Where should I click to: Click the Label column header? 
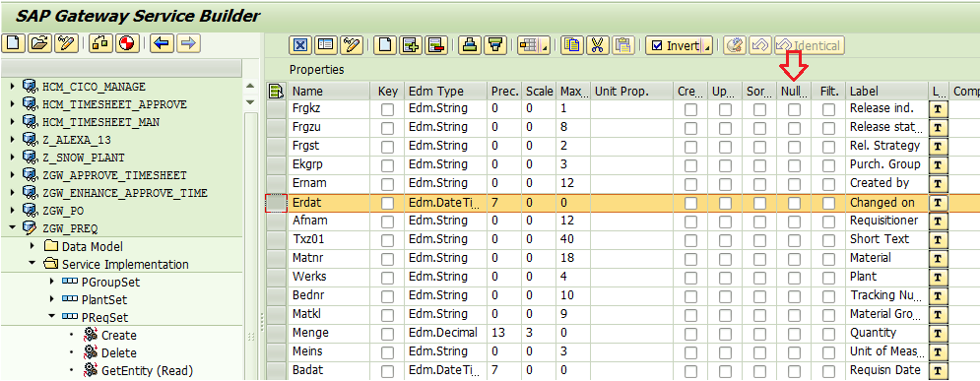pyautogui.click(x=886, y=92)
